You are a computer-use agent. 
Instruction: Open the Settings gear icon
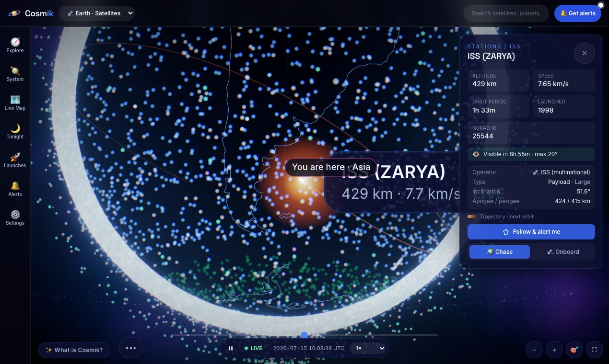[15, 214]
